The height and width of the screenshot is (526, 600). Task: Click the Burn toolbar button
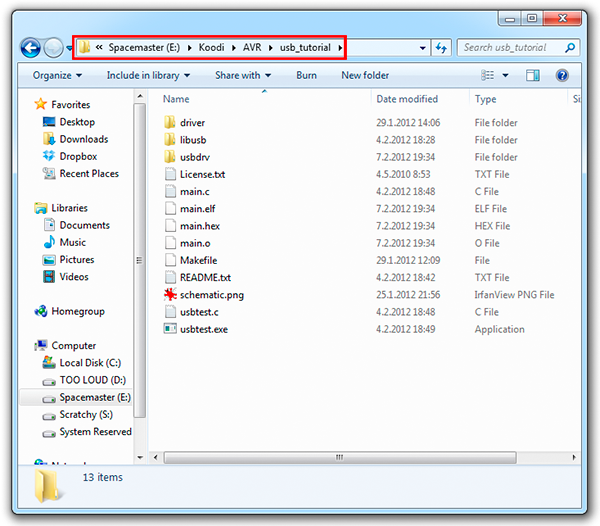306,75
